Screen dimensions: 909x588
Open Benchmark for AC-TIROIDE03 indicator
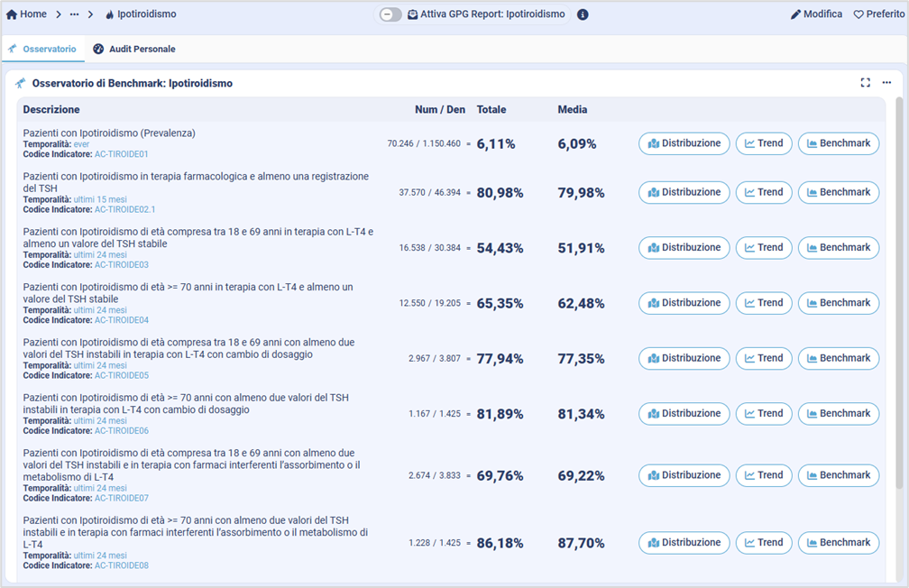tap(838, 247)
